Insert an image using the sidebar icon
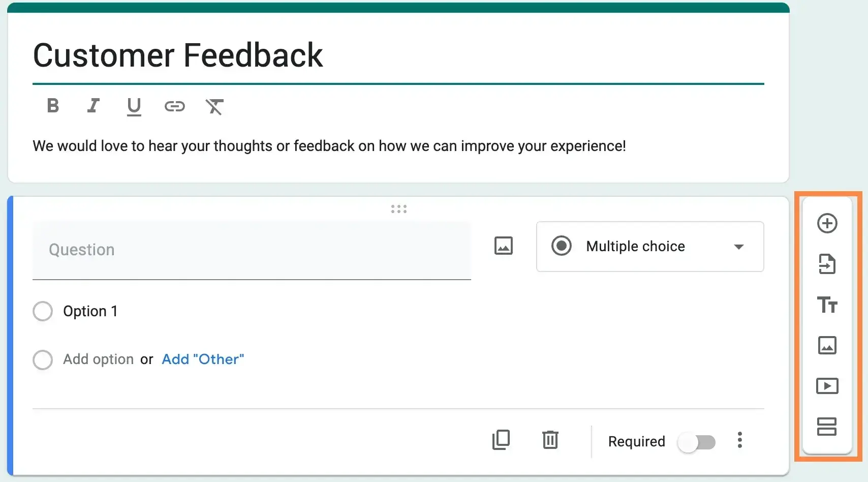Viewport: 868px width, 482px height. (x=827, y=345)
